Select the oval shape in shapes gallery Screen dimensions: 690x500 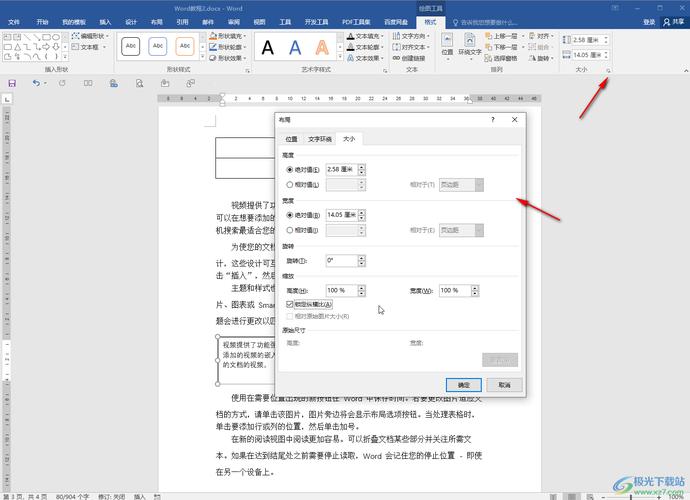pyautogui.click(x=56, y=37)
